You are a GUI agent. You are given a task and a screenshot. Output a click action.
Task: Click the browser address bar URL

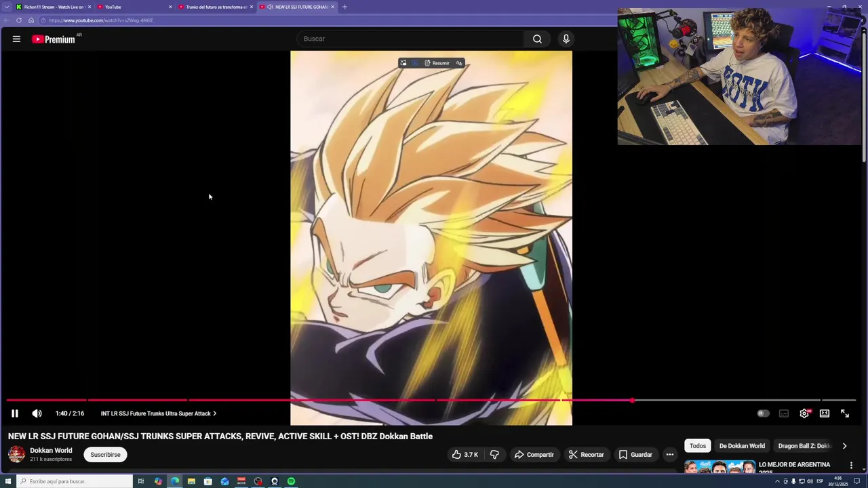click(x=100, y=20)
